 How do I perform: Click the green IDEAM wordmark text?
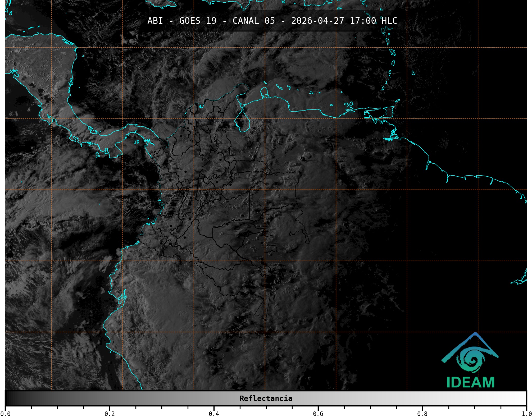[x=470, y=382]
